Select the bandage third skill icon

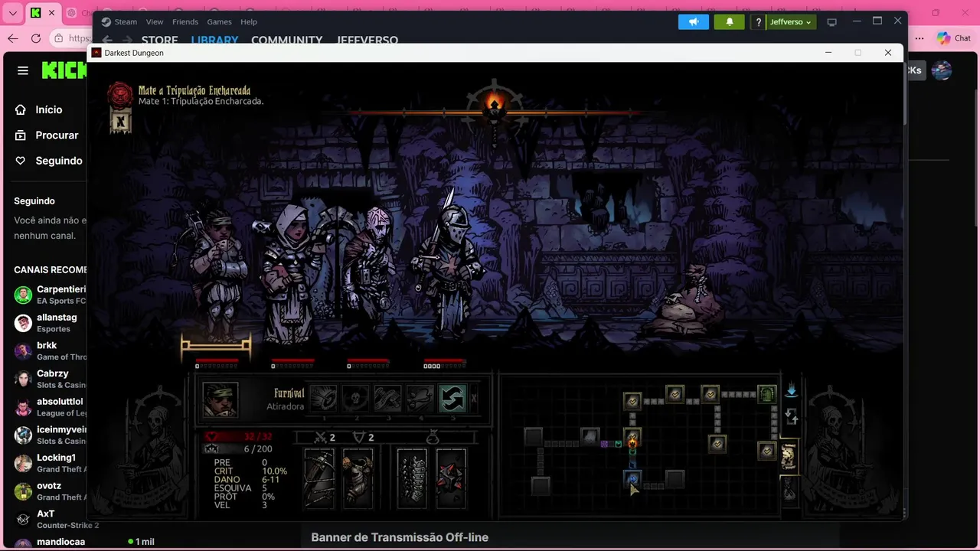(x=387, y=399)
